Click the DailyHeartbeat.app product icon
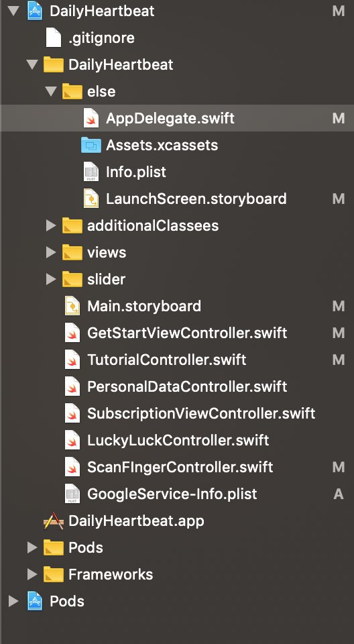354x644 pixels. tap(54, 521)
